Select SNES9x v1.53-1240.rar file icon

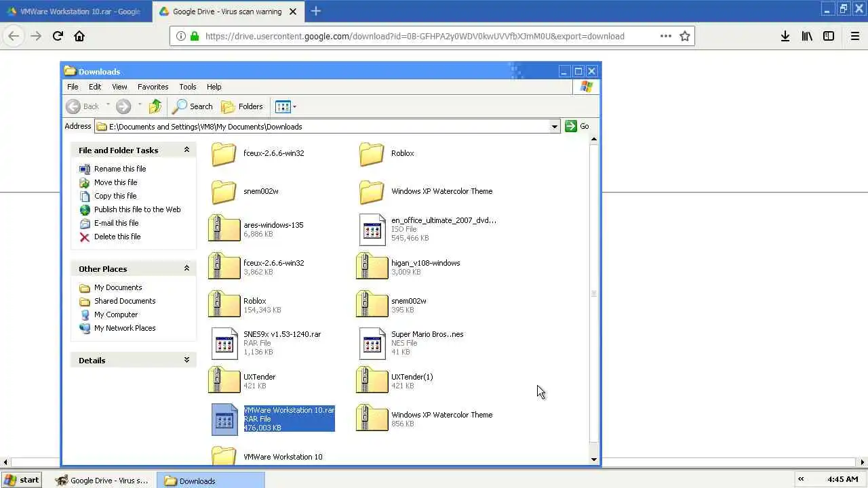click(x=224, y=343)
